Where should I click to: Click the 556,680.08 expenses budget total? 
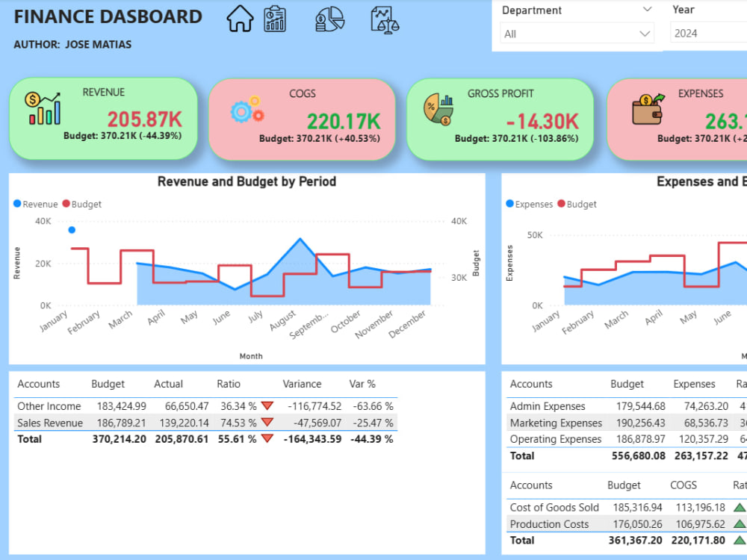click(x=639, y=455)
